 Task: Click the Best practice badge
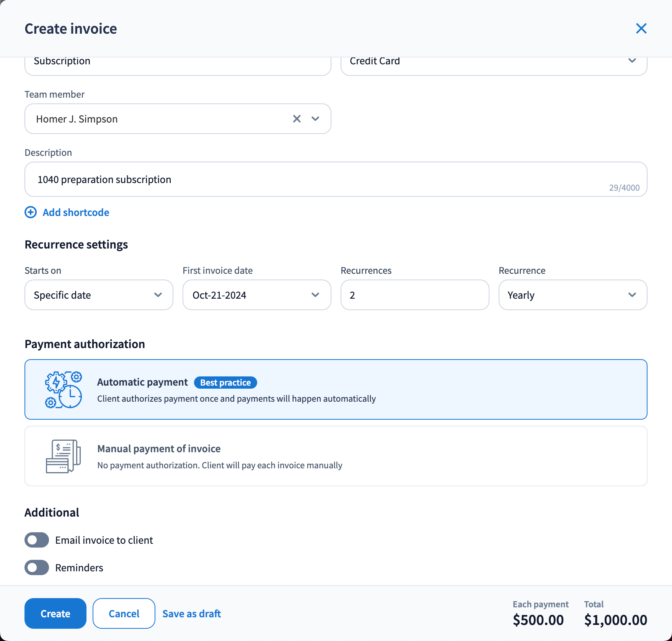coord(225,383)
